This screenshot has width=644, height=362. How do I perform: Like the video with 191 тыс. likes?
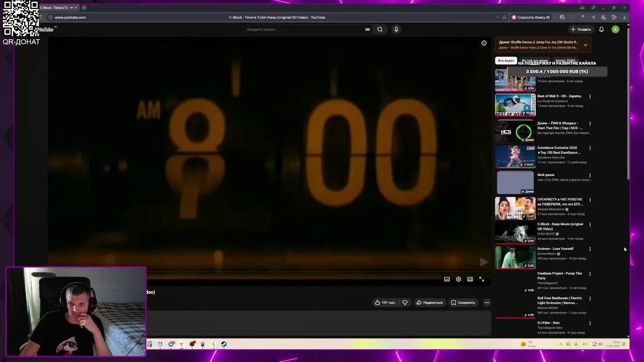point(385,303)
